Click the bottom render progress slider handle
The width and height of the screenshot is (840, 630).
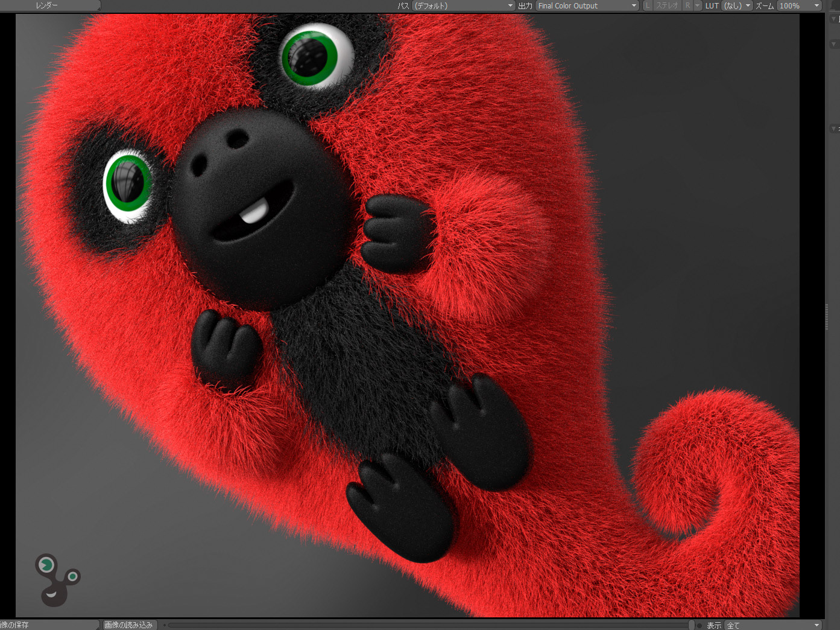[x=691, y=625]
